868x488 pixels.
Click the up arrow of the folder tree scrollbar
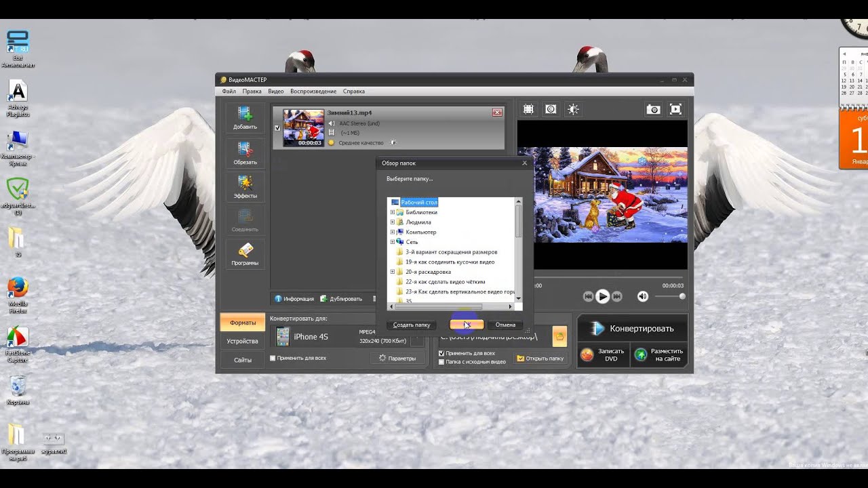[x=519, y=201]
